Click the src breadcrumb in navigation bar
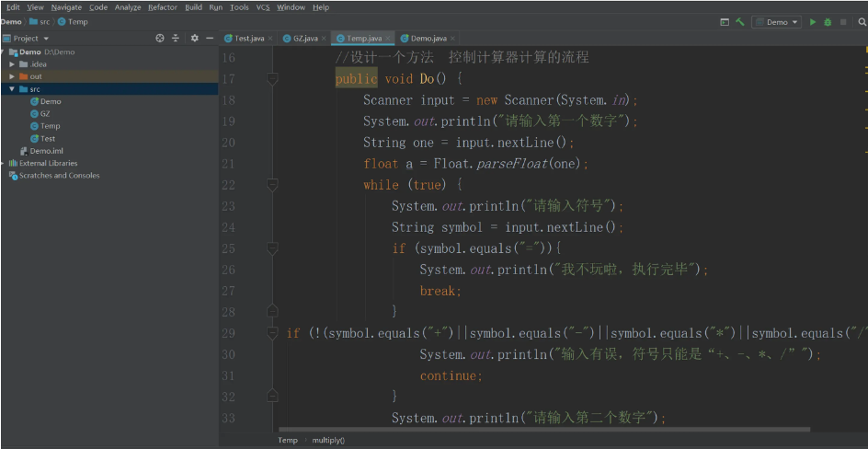 (x=40, y=22)
